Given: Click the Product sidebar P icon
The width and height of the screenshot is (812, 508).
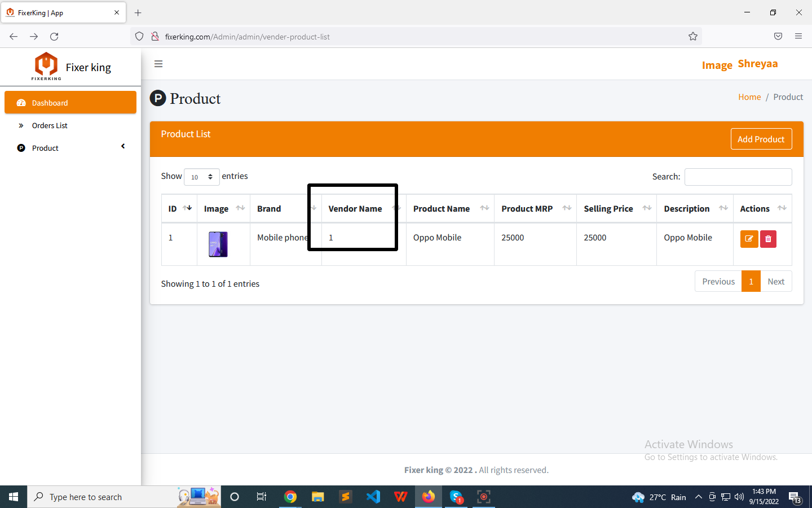Looking at the screenshot, I should point(21,148).
